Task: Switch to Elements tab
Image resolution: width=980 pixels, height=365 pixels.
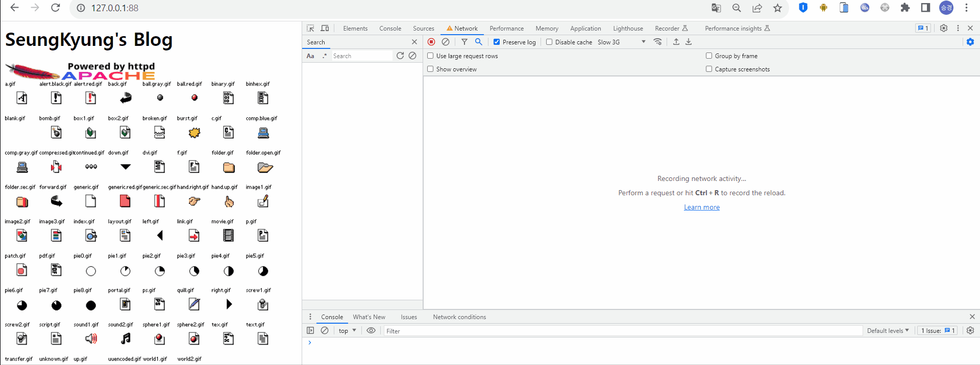Action: (x=355, y=29)
